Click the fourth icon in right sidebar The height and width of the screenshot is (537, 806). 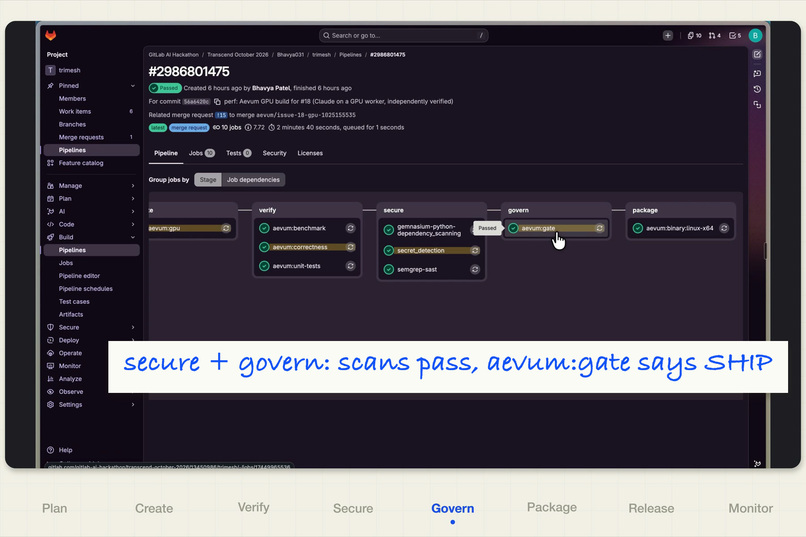pyautogui.click(x=757, y=105)
